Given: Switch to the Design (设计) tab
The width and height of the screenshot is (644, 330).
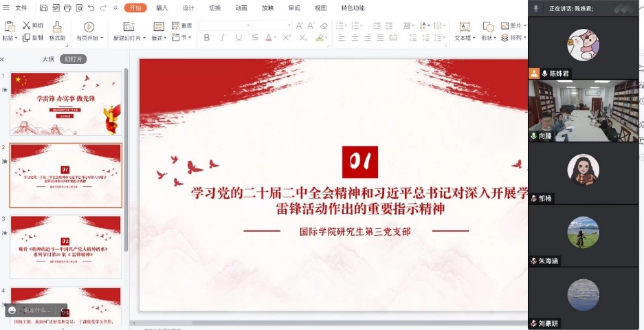Looking at the screenshot, I should point(188,8).
